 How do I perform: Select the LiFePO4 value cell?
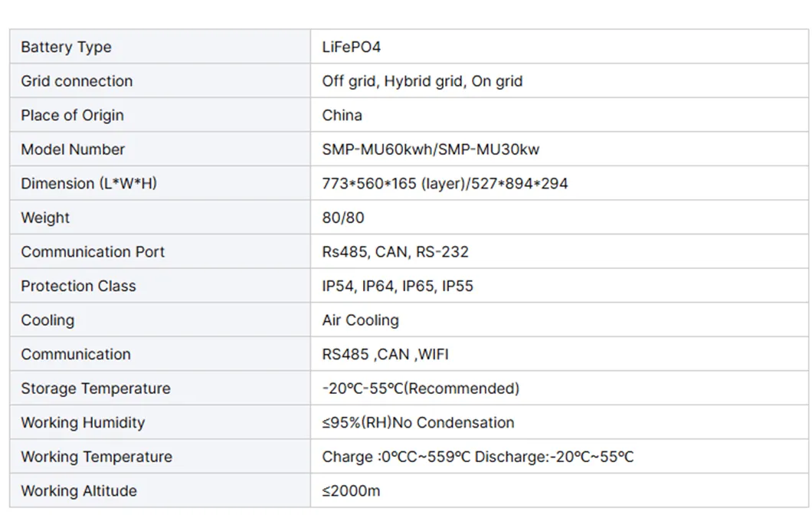[351, 47]
